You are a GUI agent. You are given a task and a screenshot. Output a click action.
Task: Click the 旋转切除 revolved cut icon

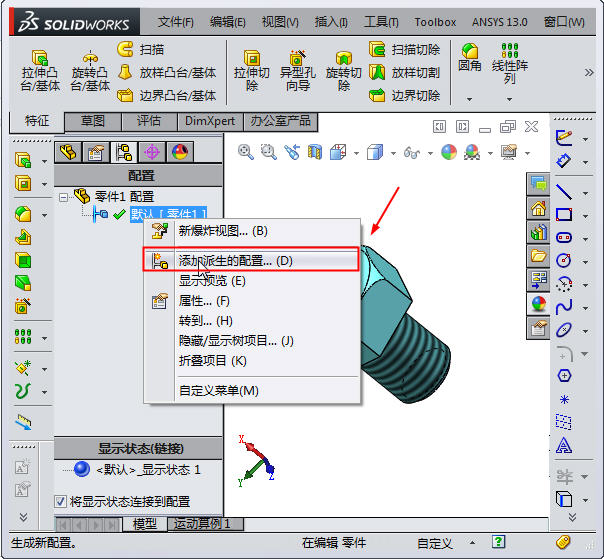coord(343,70)
